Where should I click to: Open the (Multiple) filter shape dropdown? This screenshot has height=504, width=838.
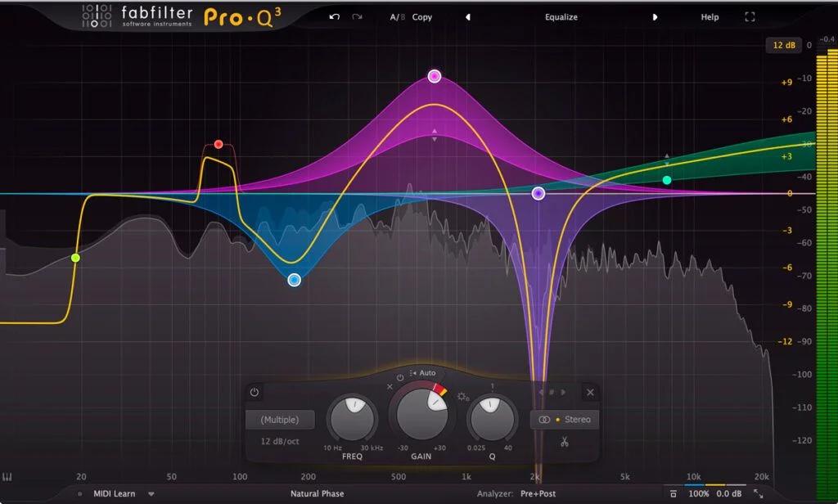[279, 420]
